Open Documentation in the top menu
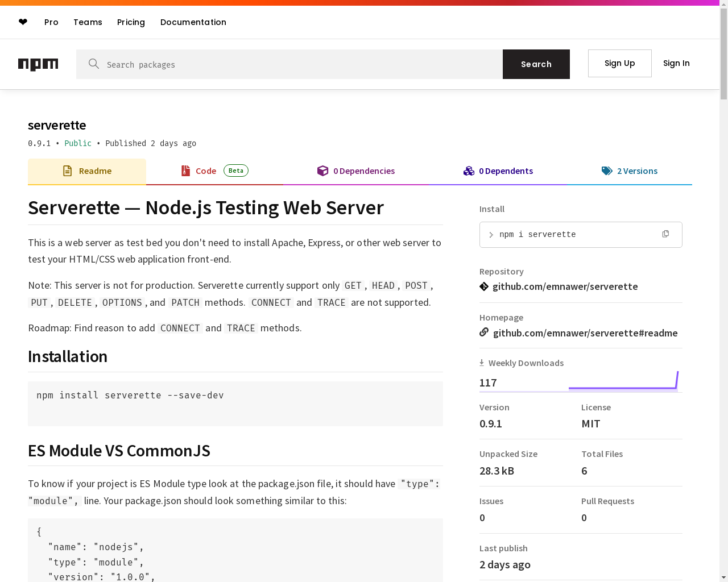Image resolution: width=728 pixels, height=582 pixels. click(x=193, y=22)
